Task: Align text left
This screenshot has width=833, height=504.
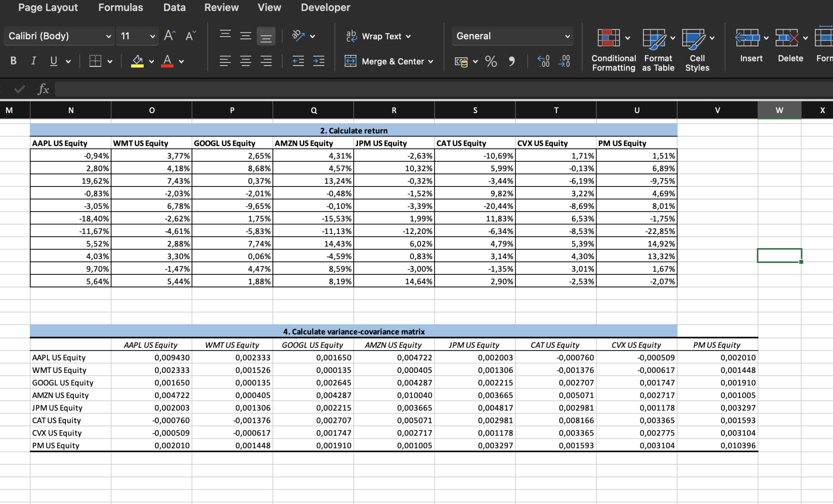Action: tap(225, 61)
